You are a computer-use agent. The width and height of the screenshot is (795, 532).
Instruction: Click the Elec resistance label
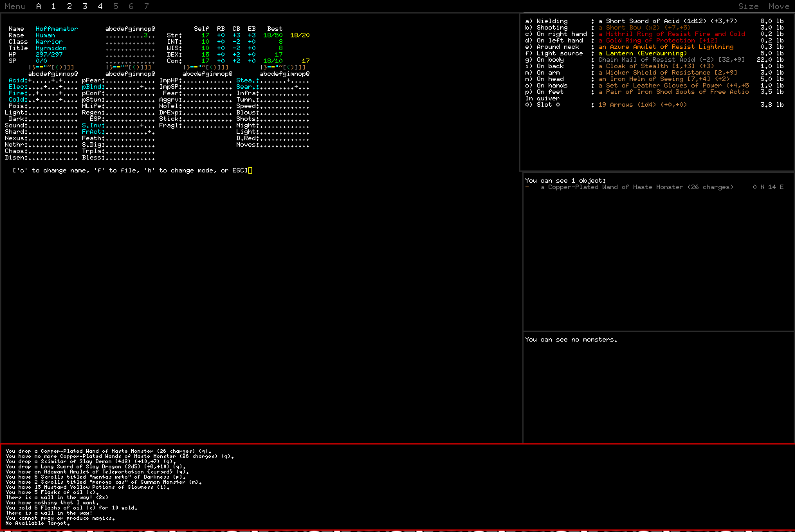tap(18, 87)
